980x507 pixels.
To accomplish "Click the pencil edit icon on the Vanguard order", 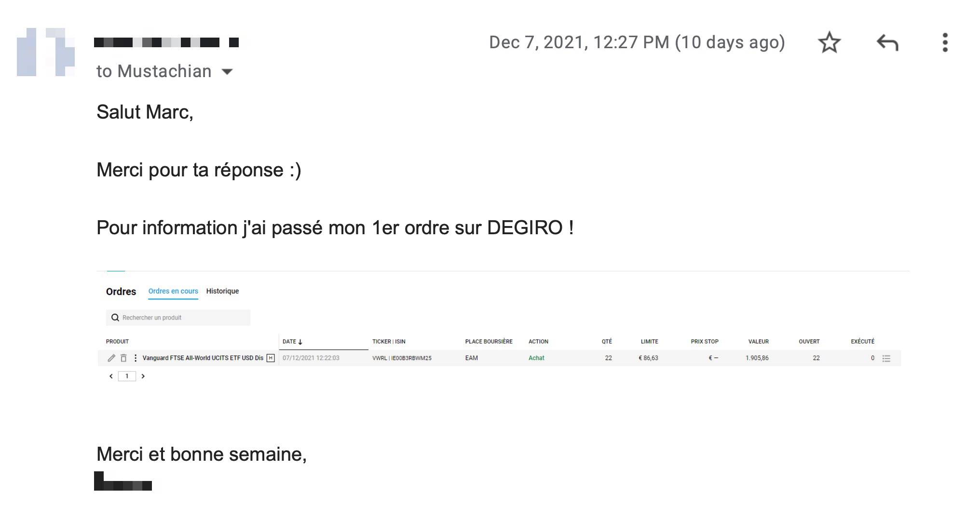I will click(x=111, y=358).
